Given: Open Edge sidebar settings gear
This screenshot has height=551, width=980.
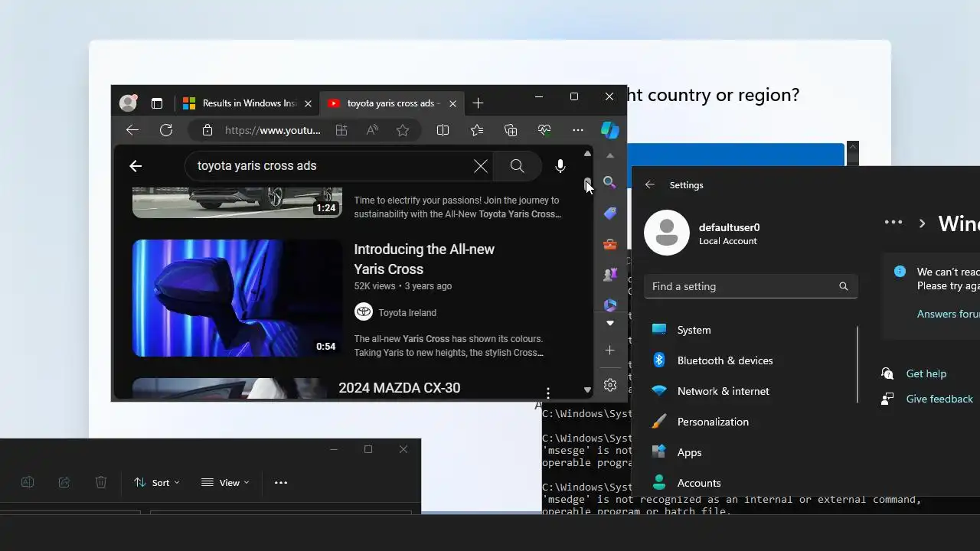Looking at the screenshot, I should coord(610,385).
